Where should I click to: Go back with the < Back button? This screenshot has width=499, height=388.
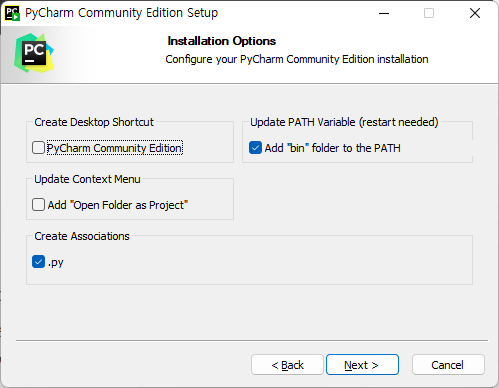coord(287,365)
